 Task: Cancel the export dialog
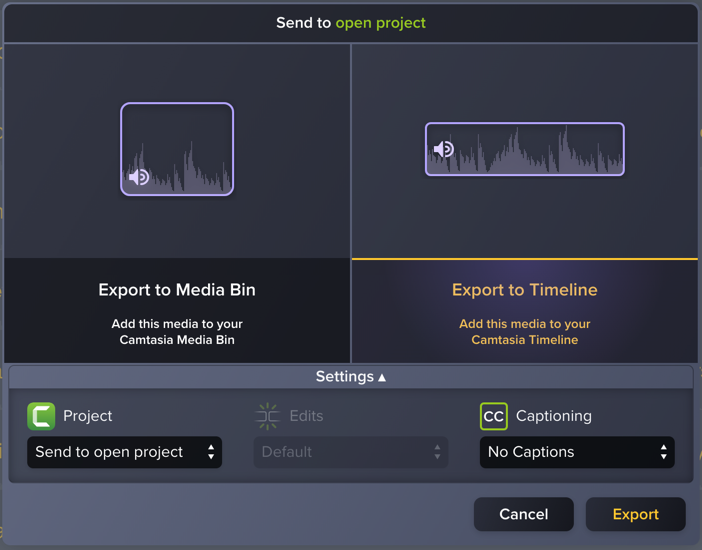[523, 514]
